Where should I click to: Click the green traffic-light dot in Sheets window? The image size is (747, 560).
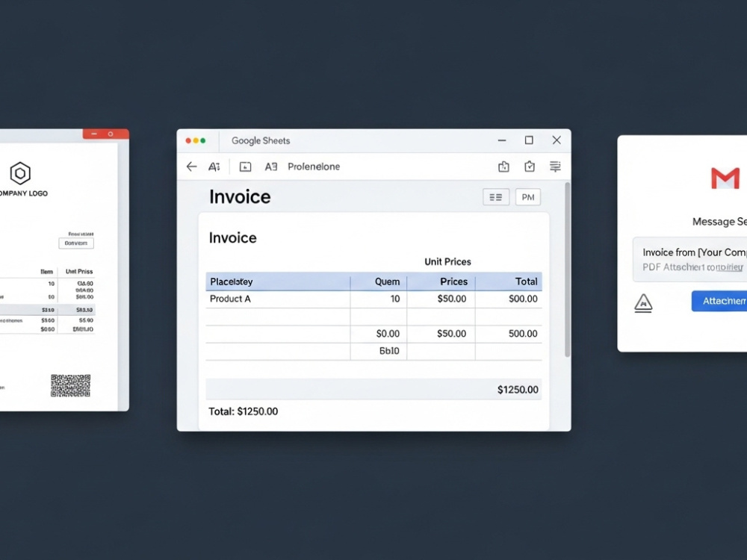pos(203,140)
